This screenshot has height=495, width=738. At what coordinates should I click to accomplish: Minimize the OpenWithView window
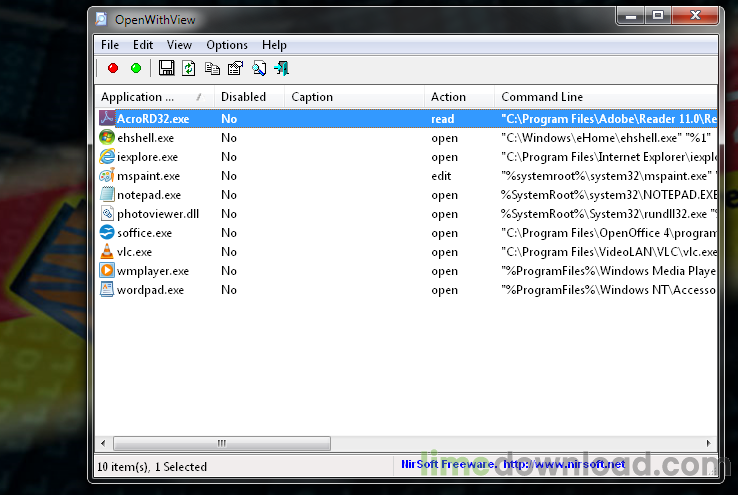(x=631, y=16)
